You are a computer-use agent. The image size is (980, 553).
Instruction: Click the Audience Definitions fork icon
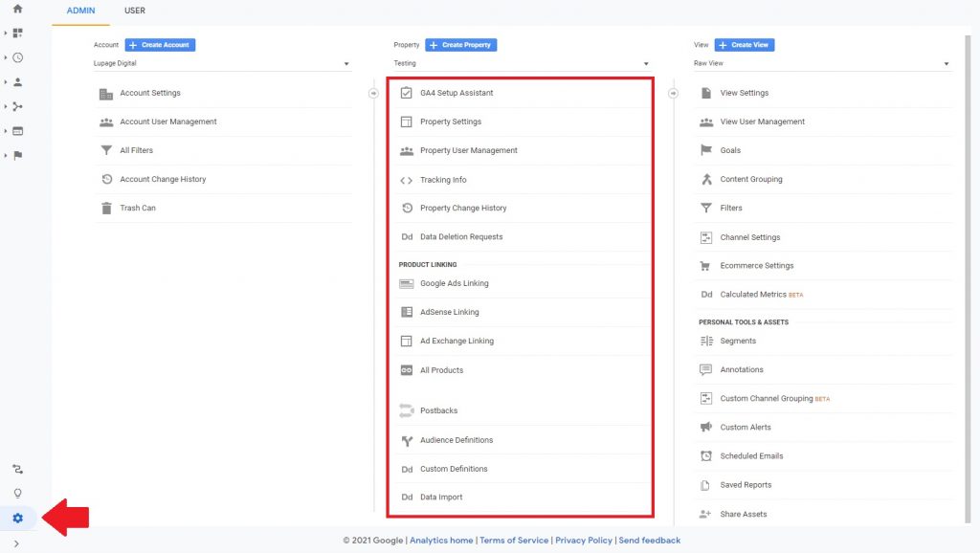pos(407,440)
